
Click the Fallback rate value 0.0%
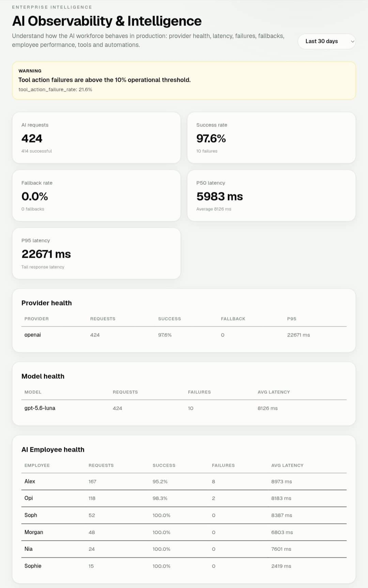point(35,196)
